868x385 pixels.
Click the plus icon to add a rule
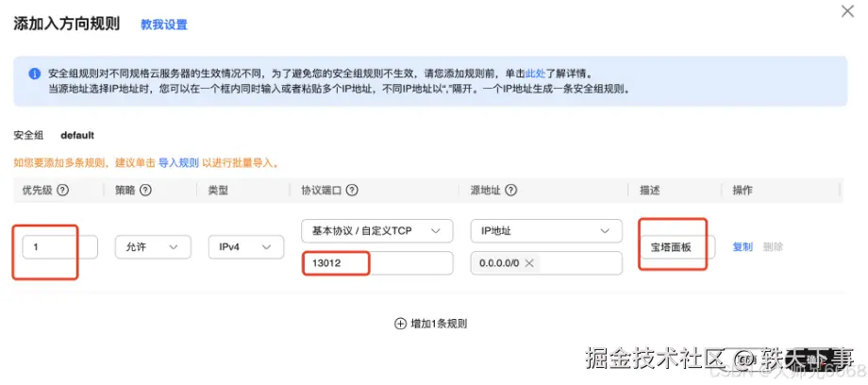tap(399, 324)
